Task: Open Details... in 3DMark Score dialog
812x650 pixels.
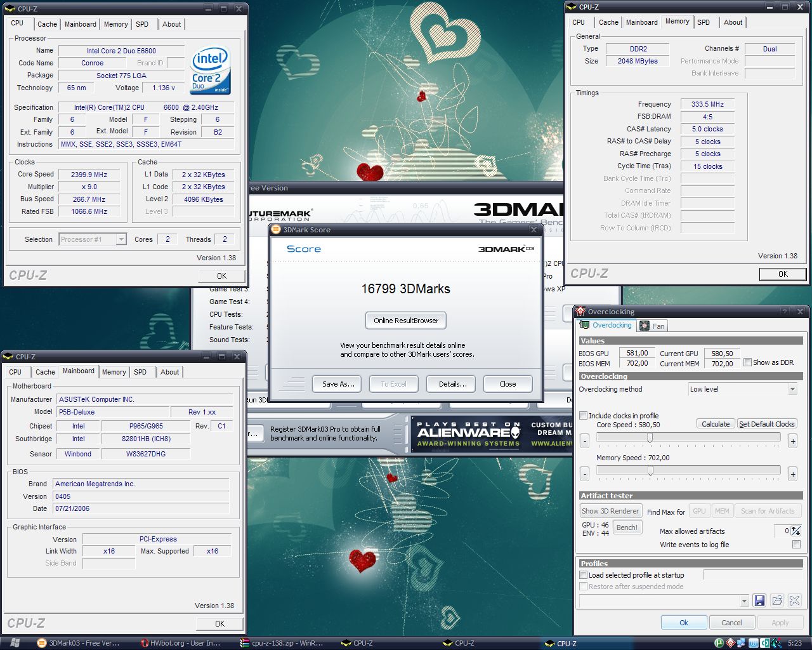Action: point(452,384)
